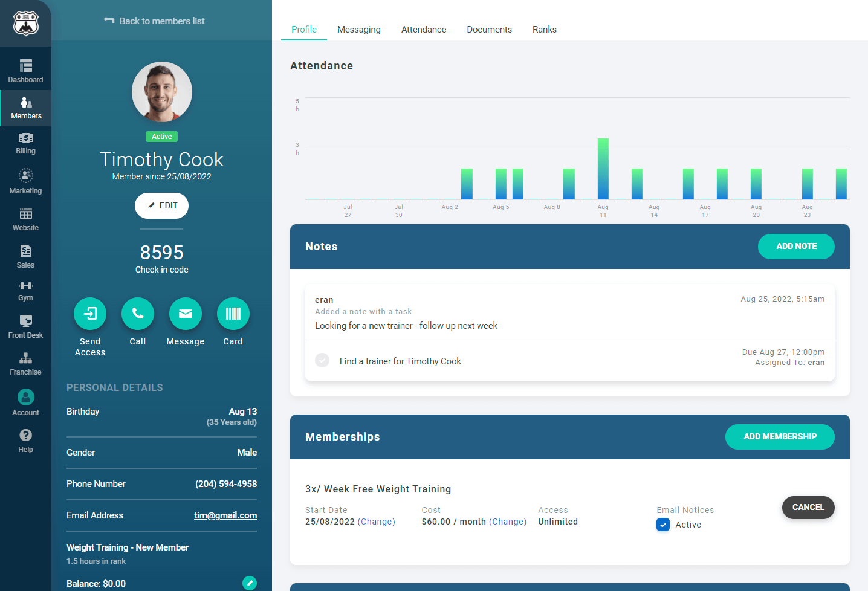
Task: Change the membership start date
Action: click(x=376, y=522)
